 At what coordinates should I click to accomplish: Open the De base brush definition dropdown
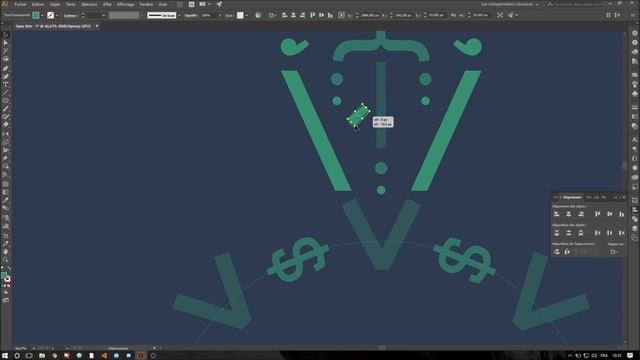[x=179, y=16]
